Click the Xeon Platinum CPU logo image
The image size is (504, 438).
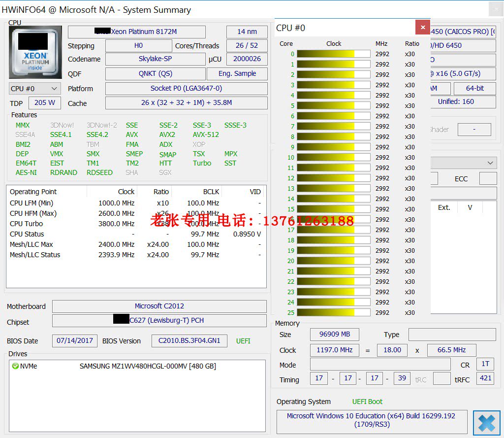tap(35, 52)
